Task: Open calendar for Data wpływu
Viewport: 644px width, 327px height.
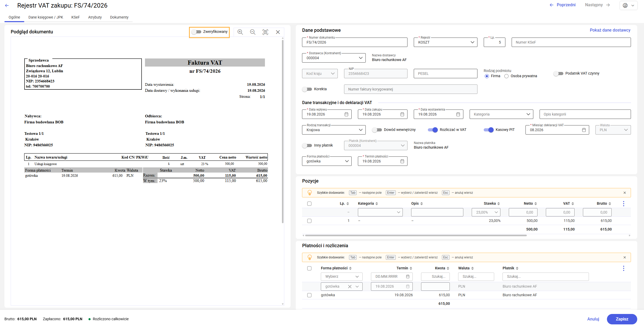Action: point(346,114)
